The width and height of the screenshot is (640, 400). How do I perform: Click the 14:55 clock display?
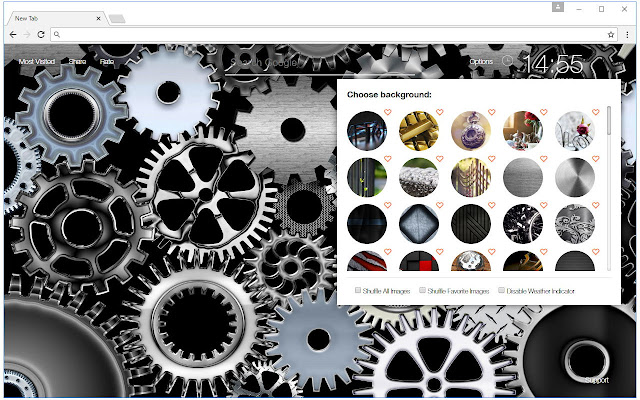[553, 64]
